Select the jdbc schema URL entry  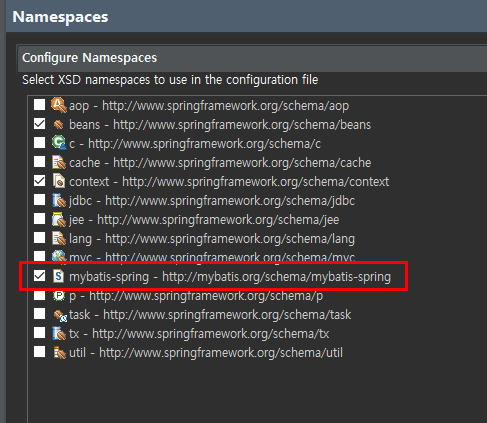(230, 201)
